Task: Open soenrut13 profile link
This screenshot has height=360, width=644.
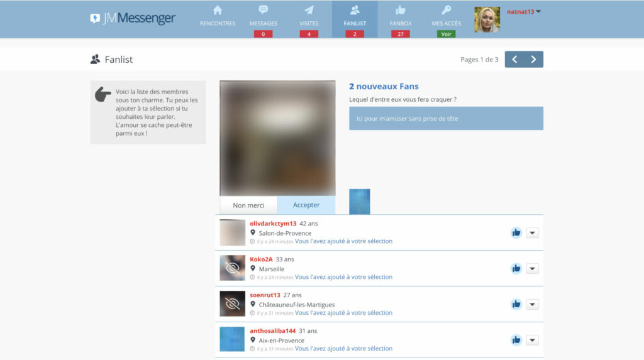Action: 265,295
